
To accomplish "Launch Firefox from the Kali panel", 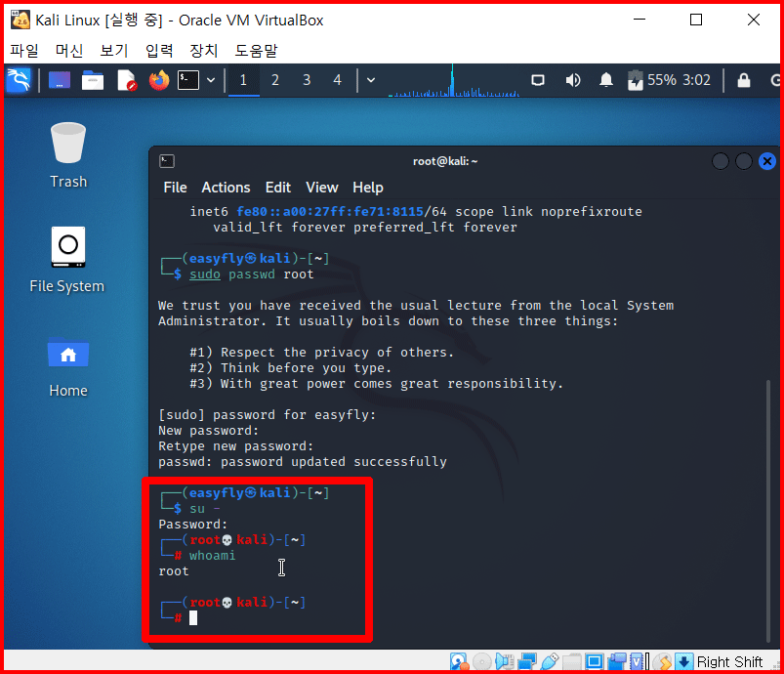I will pyautogui.click(x=159, y=80).
